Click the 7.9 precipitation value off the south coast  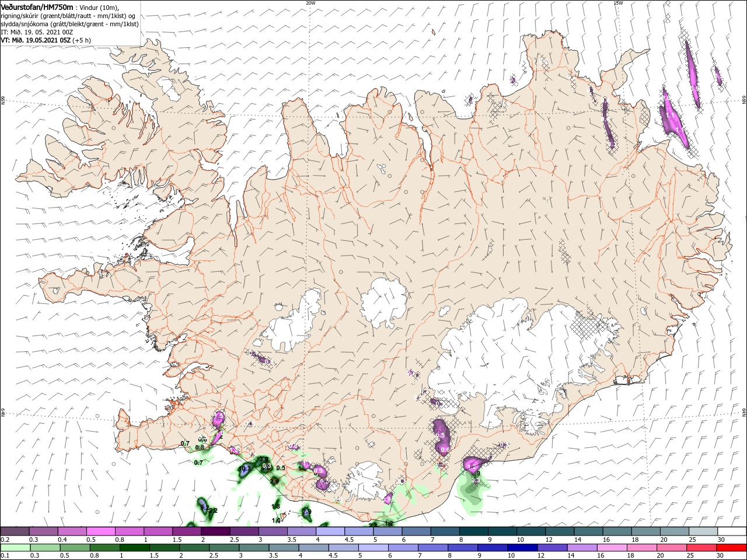[x=307, y=512]
